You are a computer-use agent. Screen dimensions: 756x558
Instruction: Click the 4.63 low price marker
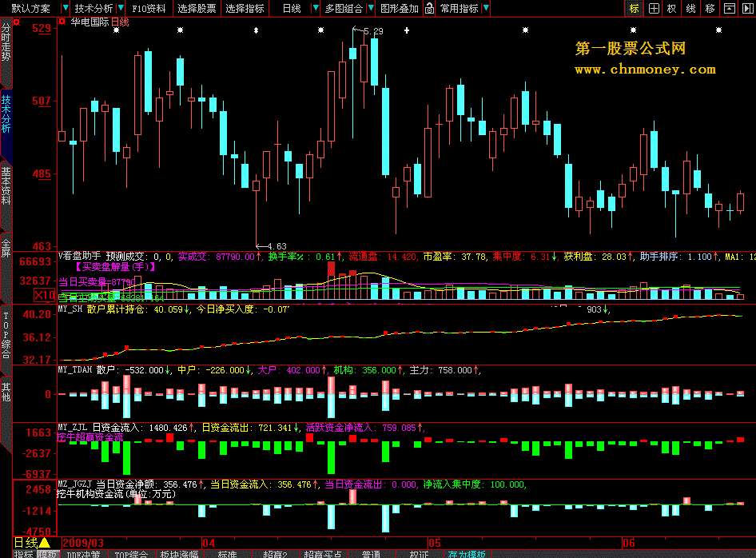pos(277,246)
